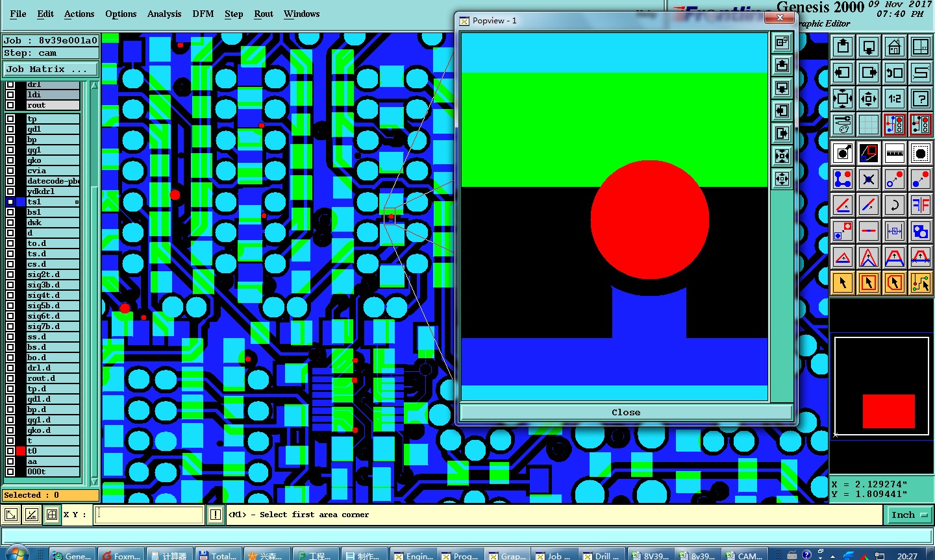Select the datecode-pb layer name

53,181
